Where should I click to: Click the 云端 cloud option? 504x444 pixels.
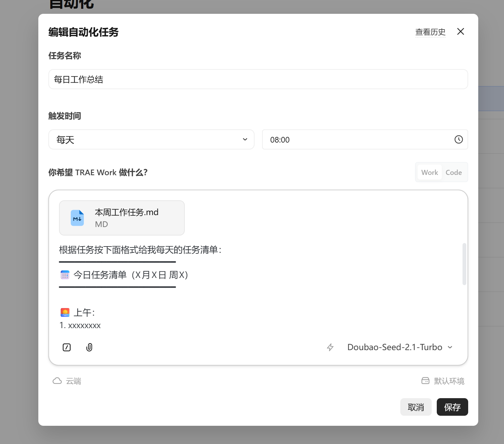(x=67, y=381)
